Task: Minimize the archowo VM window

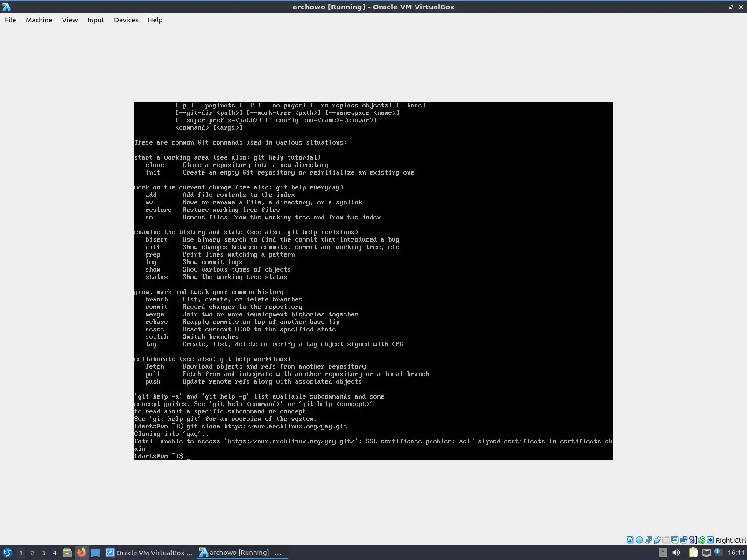Action: pyautogui.click(x=721, y=7)
